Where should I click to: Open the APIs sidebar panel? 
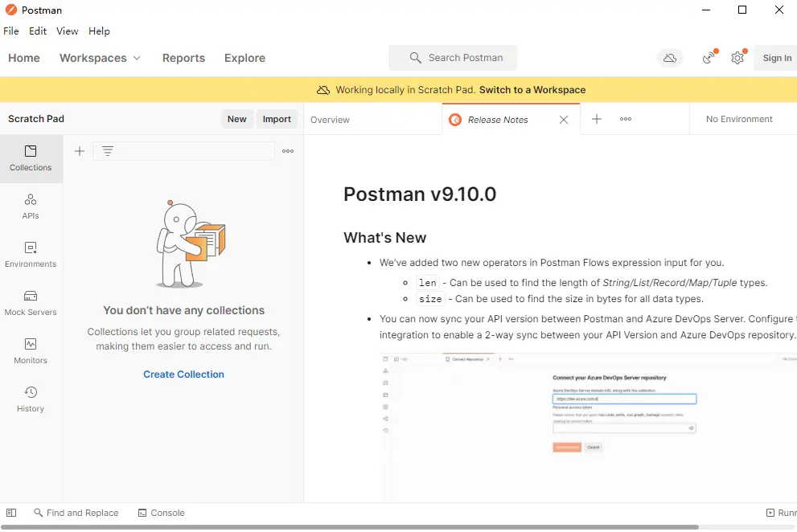click(31, 207)
